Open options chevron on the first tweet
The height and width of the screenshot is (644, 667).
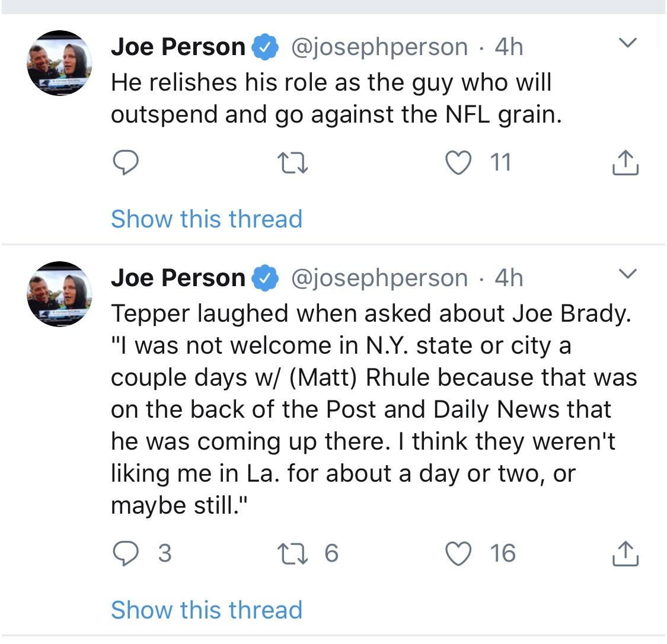coord(627,43)
